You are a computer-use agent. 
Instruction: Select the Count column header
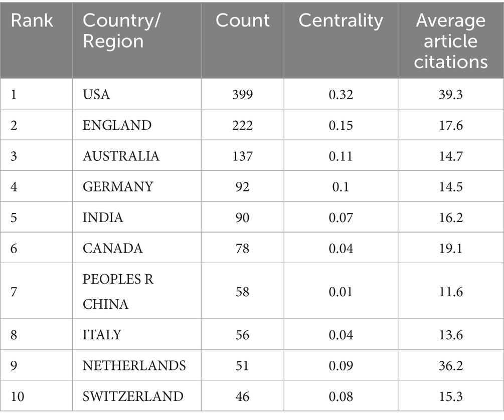coord(242,20)
